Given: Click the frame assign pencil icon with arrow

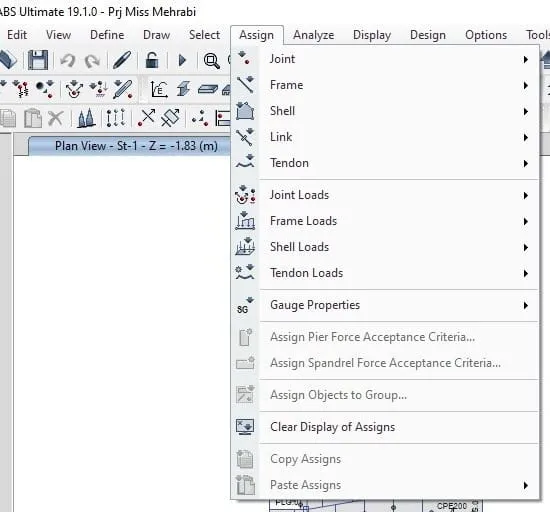Looking at the screenshot, I should (123, 89).
